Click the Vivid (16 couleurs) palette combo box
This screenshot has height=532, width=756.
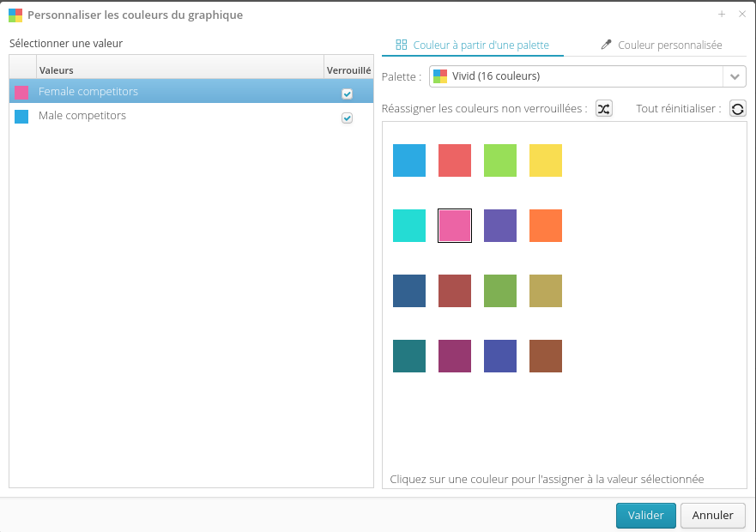point(577,76)
